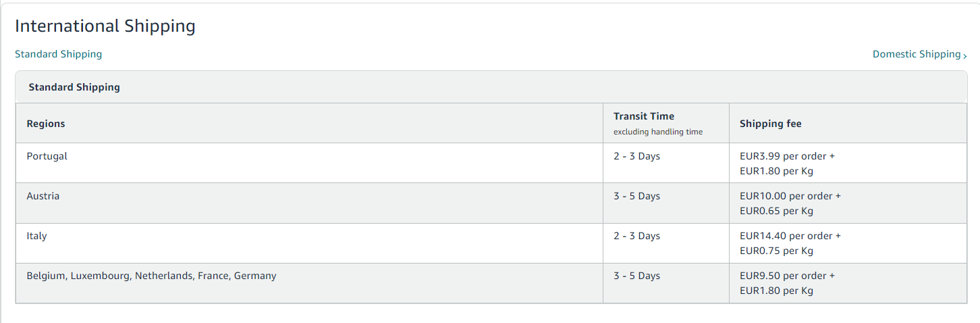Click Austria's 3 - 5 Days transit time
Screen dimensions: 980x323
(636, 196)
